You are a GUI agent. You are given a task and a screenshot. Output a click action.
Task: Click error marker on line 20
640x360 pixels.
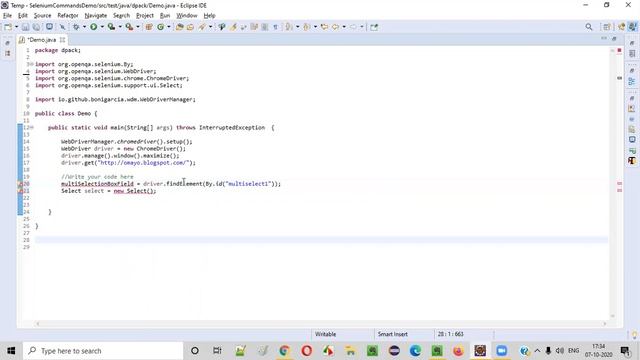click(20, 184)
